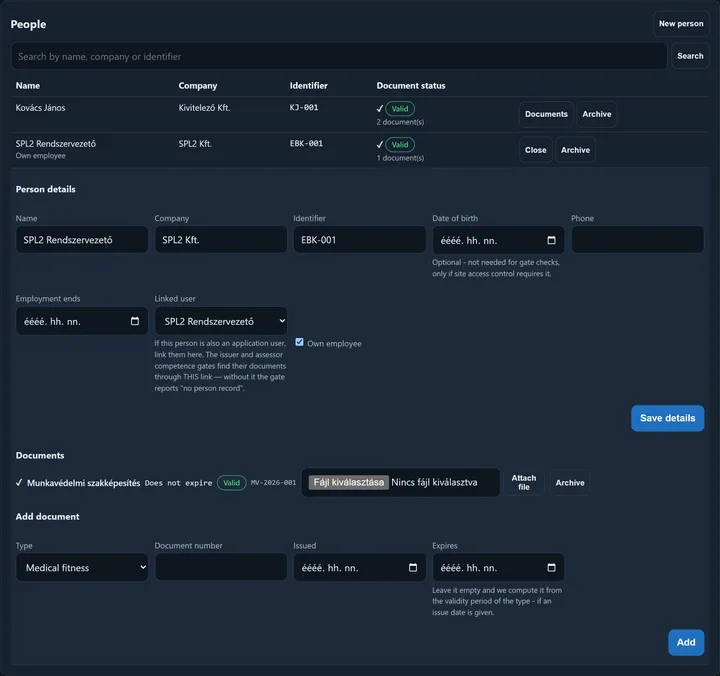Image resolution: width=720 pixels, height=676 pixels.
Task: Click the 1 document(s) text
Action: pyautogui.click(x=400, y=158)
